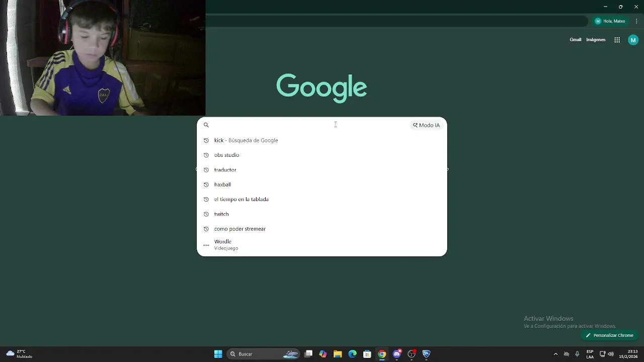This screenshot has height=362, width=644.
Task: Open the volume tray icon
Action: pyautogui.click(x=611, y=354)
